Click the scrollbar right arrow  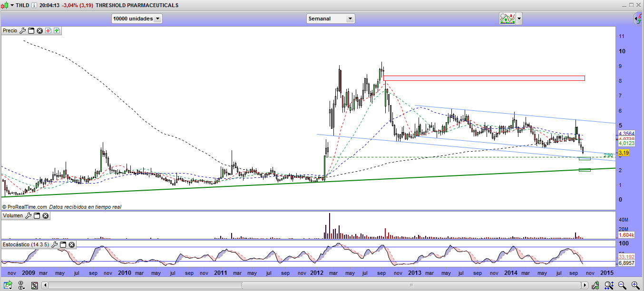[585, 285]
